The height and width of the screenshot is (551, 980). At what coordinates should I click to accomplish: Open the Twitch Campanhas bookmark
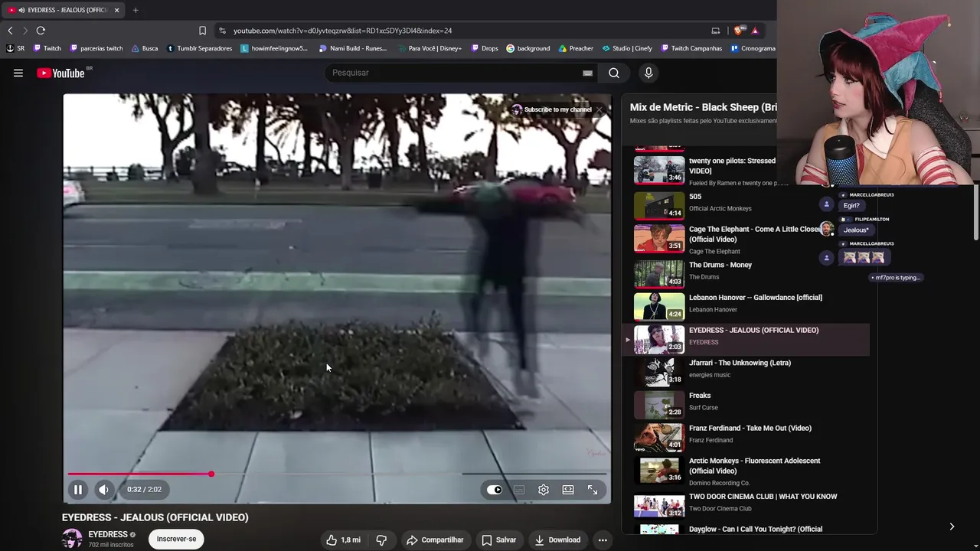coord(691,48)
